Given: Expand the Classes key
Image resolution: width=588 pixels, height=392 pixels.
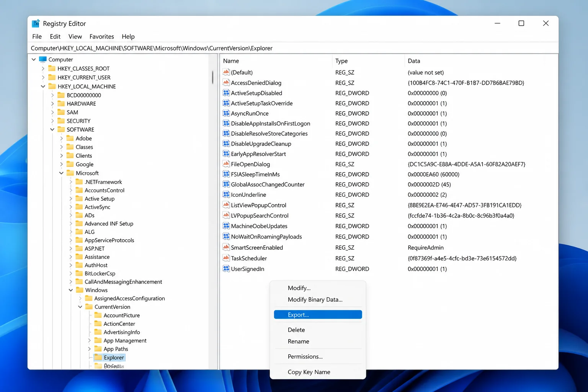Looking at the screenshot, I should pyautogui.click(x=61, y=147).
